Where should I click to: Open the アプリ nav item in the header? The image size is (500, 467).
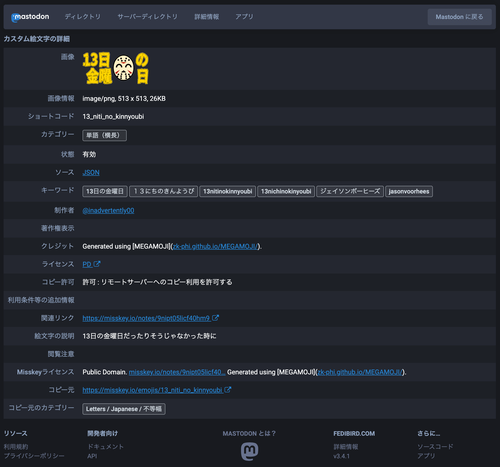pyautogui.click(x=244, y=17)
